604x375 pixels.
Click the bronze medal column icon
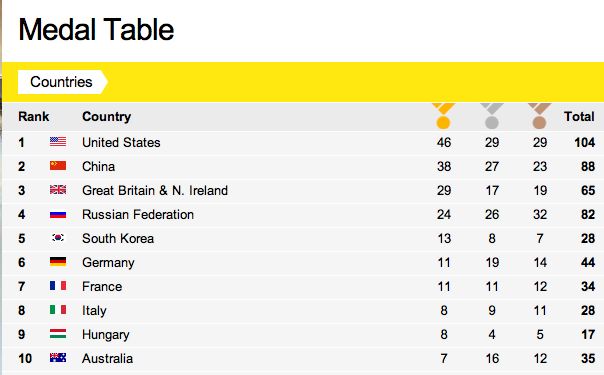click(539, 116)
